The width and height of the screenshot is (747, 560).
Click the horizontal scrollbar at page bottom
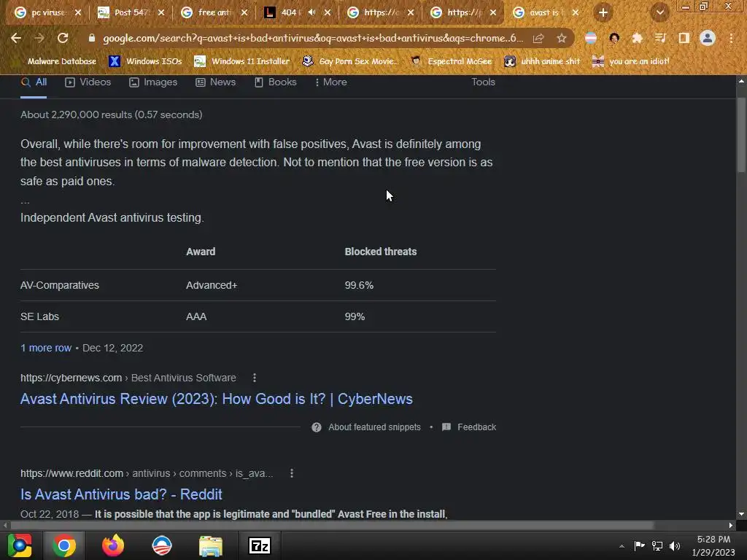pos(332,525)
